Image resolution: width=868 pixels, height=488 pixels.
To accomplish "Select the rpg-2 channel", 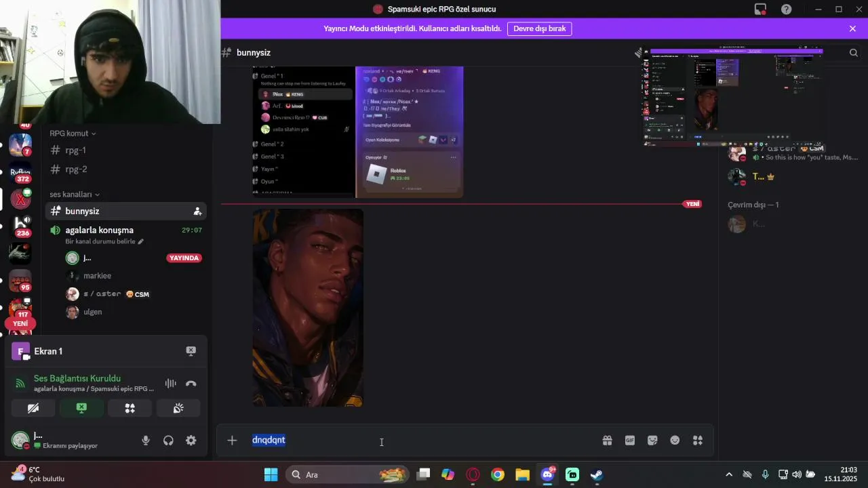I will click(x=126, y=169).
